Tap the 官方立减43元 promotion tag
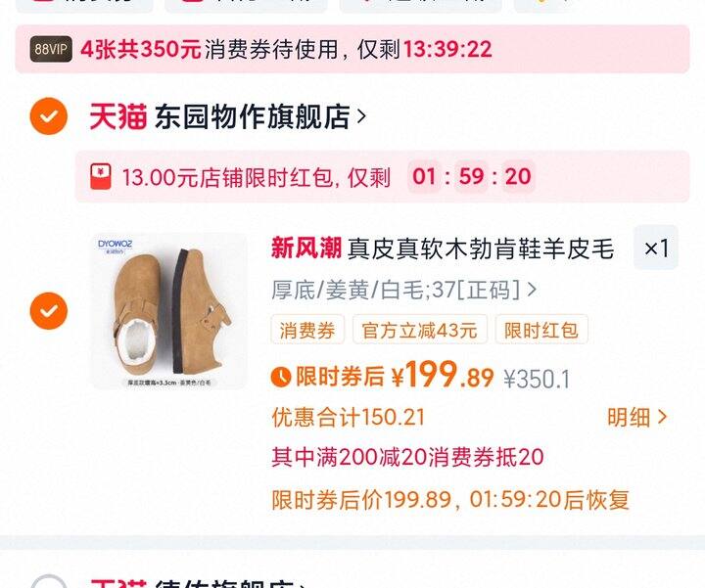This screenshot has width=705, height=588. pyautogui.click(x=419, y=330)
